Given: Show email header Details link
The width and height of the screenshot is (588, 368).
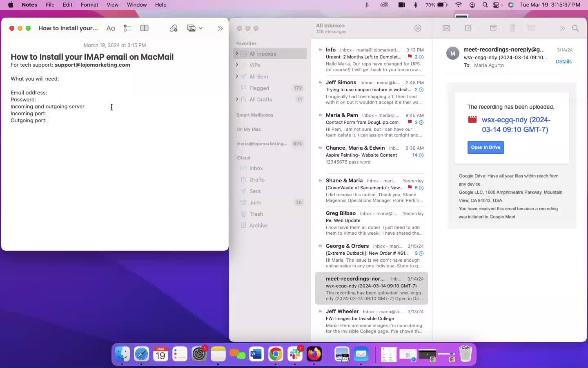Looking at the screenshot, I should [x=563, y=62].
